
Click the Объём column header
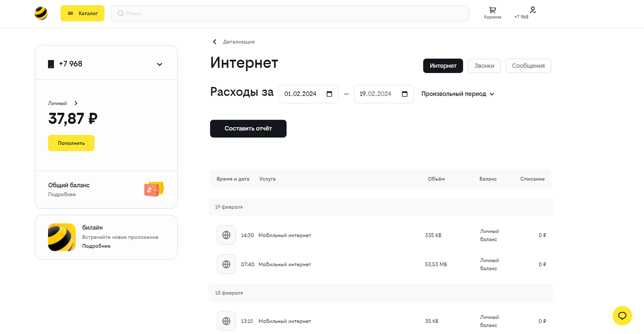pos(436,179)
